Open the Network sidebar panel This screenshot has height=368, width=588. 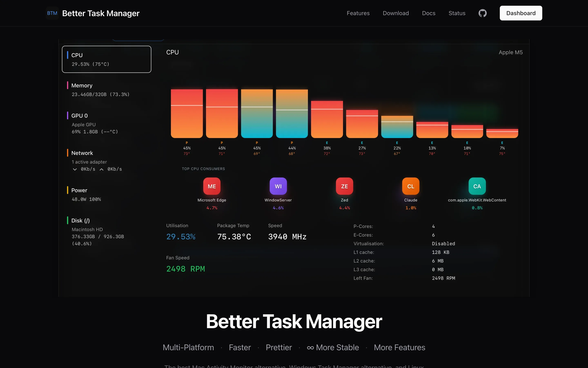click(106, 161)
